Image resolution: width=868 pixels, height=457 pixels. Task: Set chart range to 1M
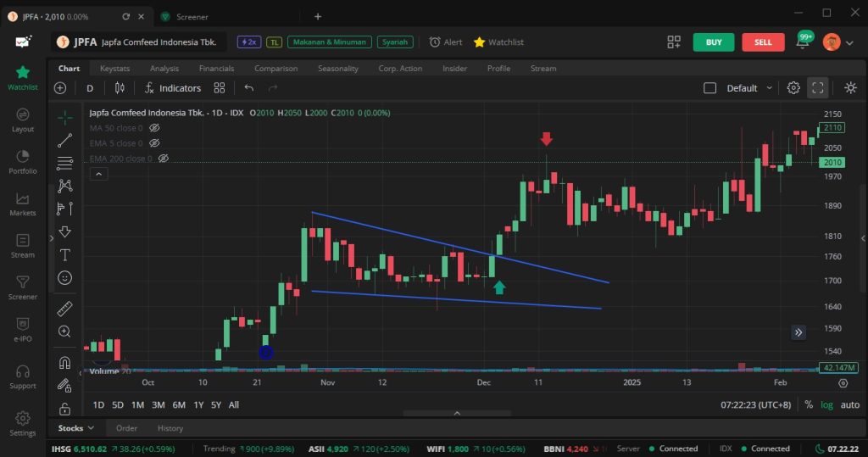point(138,405)
